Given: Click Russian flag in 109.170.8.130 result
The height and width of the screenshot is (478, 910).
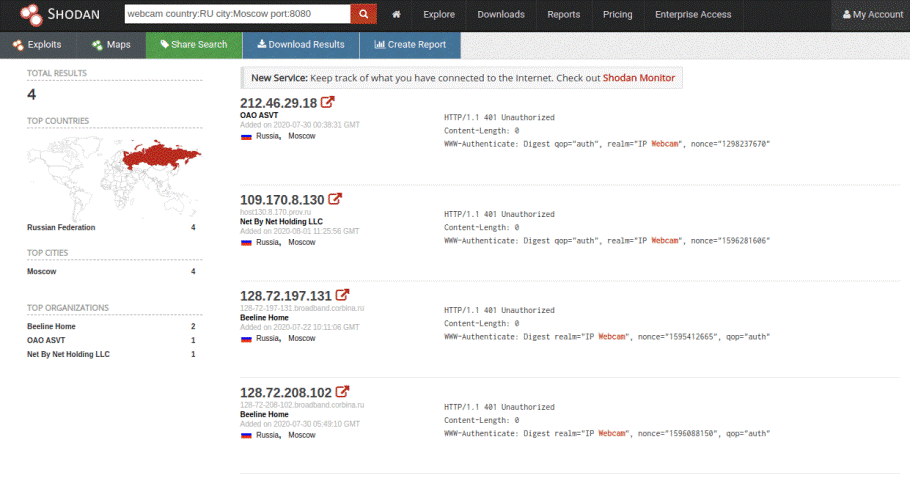Looking at the screenshot, I should tap(246, 242).
